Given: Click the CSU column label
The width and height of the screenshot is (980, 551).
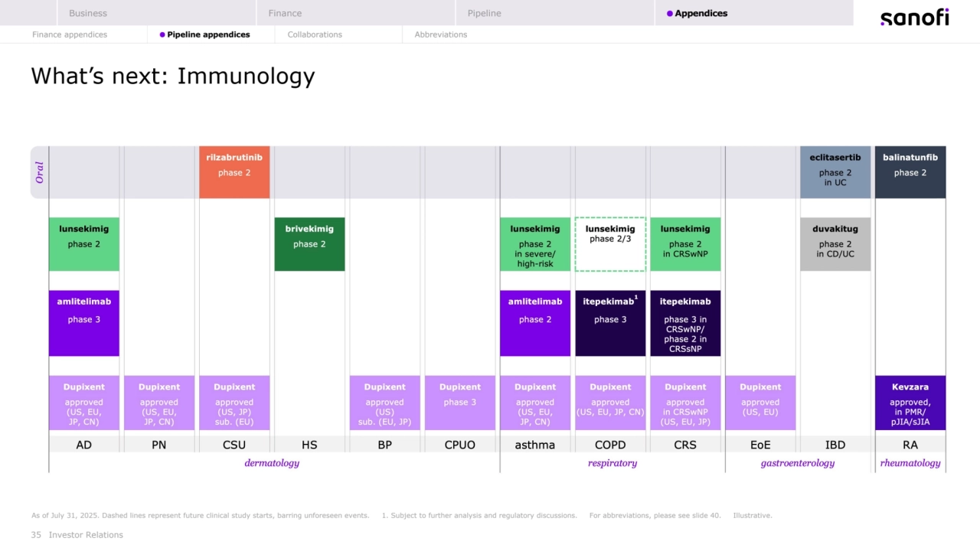Looking at the screenshot, I should 234,445.
